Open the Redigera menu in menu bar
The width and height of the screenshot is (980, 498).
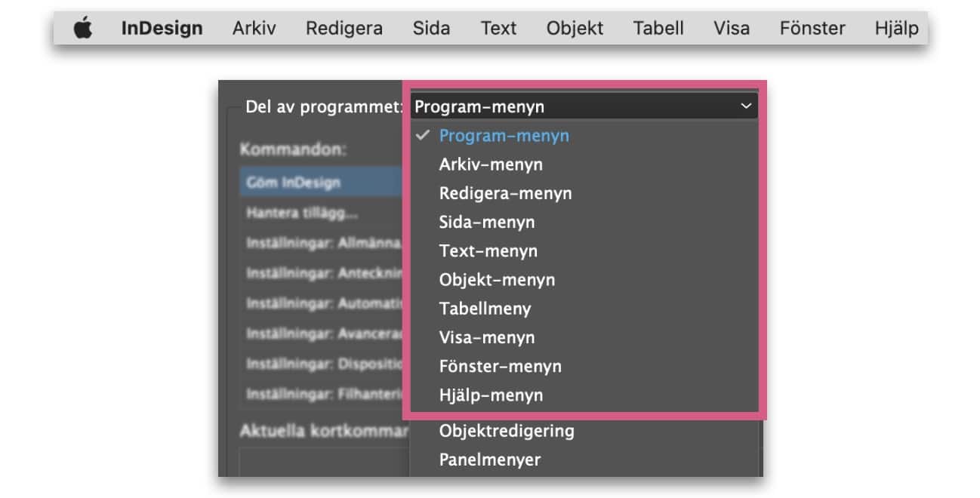click(x=344, y=29)
